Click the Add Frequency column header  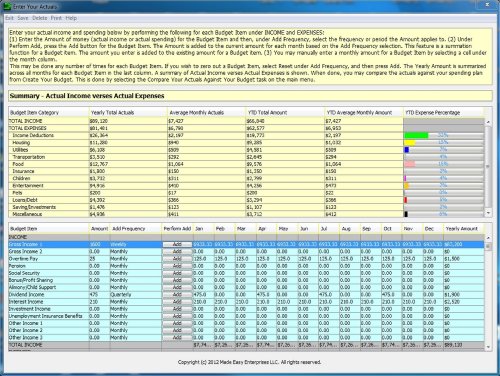pos(136,229)
